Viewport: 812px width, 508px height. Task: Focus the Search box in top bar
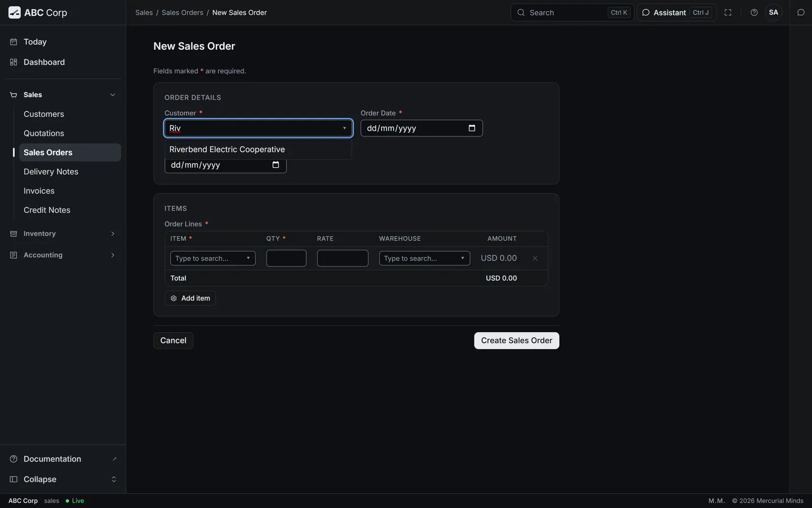[572, 13]
